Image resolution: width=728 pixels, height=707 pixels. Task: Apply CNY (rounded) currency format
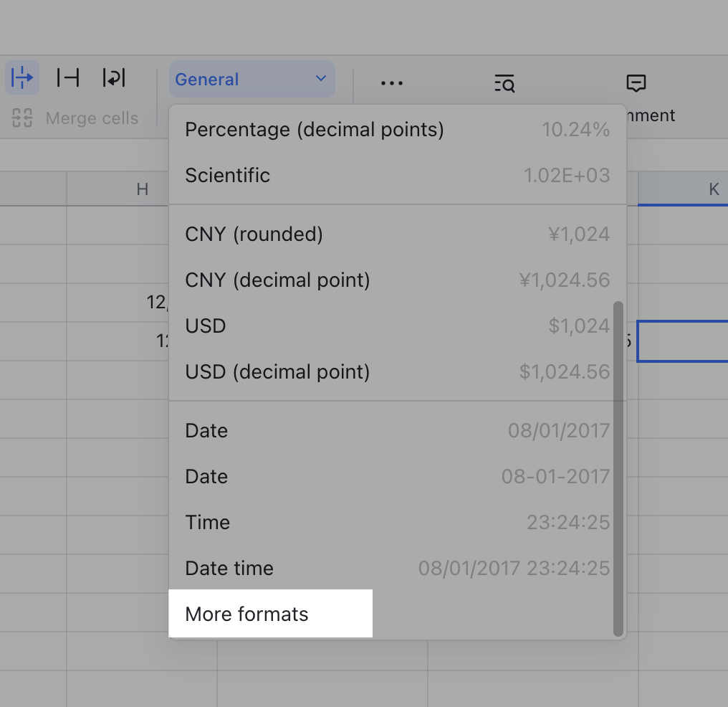[254, 234]
